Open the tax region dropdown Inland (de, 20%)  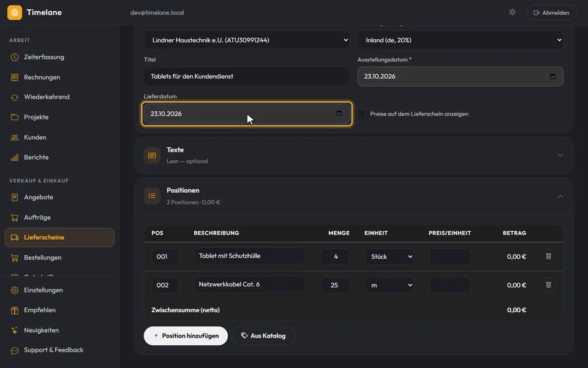[461, 40]
